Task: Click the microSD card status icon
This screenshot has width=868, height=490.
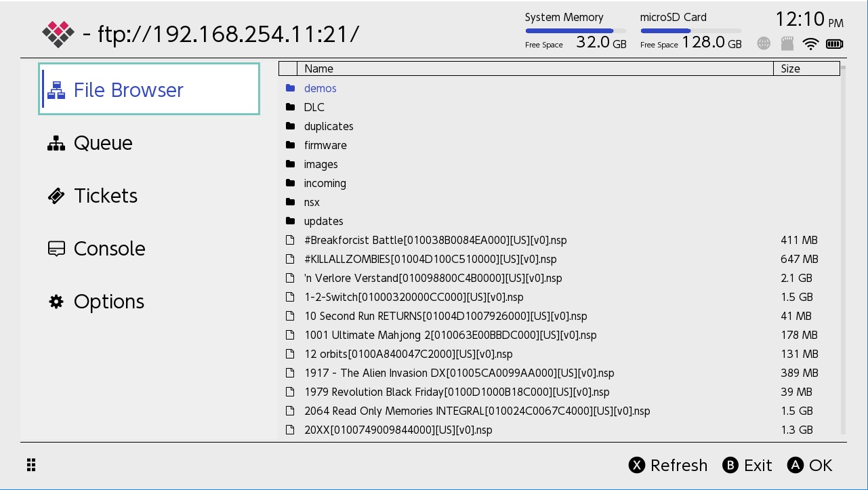Action: (787, 44)
